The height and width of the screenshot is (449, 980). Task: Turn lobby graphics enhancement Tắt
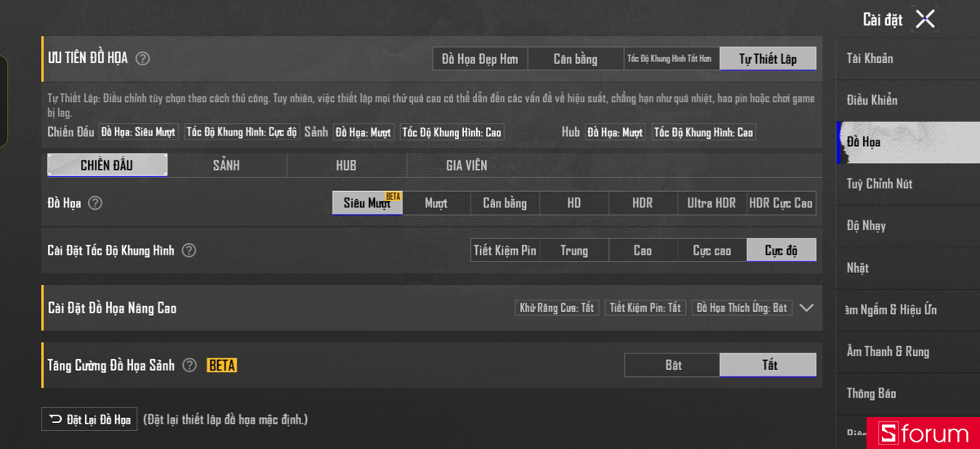[768, 365]
